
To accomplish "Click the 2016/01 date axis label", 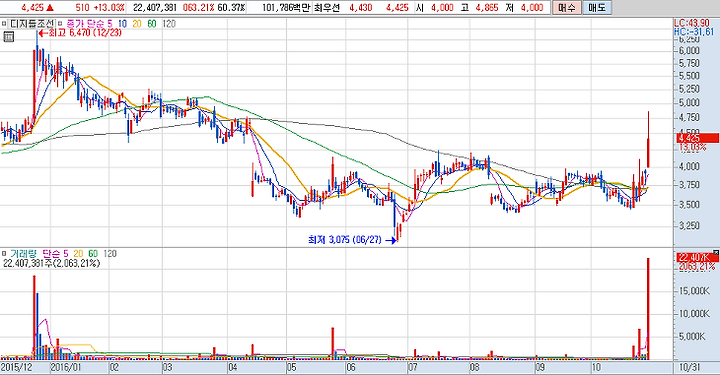I will coord(65,368).
